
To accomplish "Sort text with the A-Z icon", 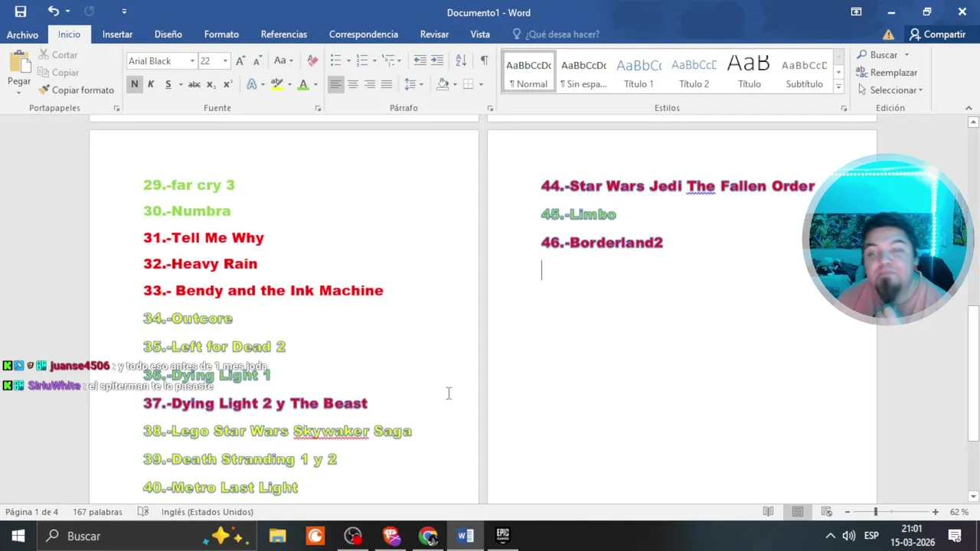I will click(x=461, y=60).
